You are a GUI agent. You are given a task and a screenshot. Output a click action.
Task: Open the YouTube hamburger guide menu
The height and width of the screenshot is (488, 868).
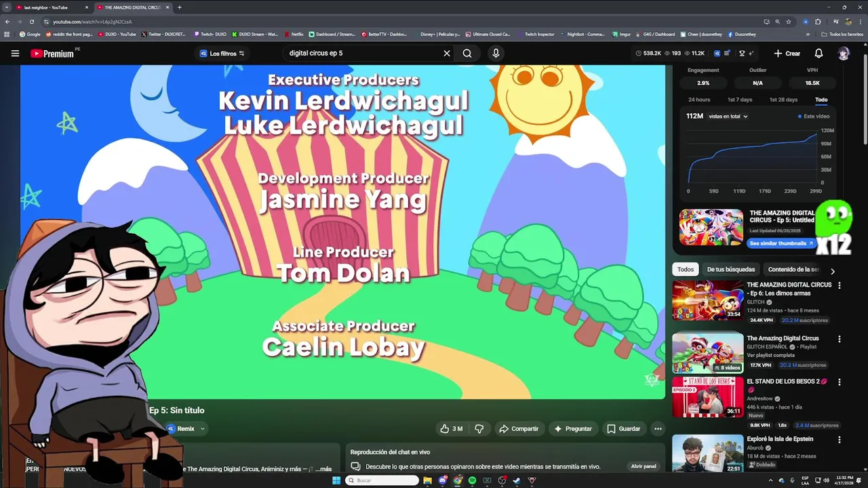tap(15, 53)
